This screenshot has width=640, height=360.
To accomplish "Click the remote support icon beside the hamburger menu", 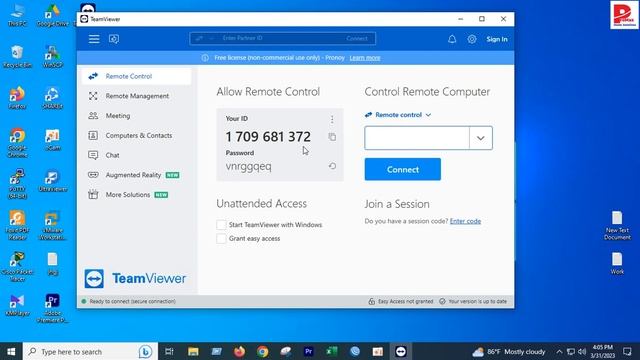I will click(x=114, y=39).
